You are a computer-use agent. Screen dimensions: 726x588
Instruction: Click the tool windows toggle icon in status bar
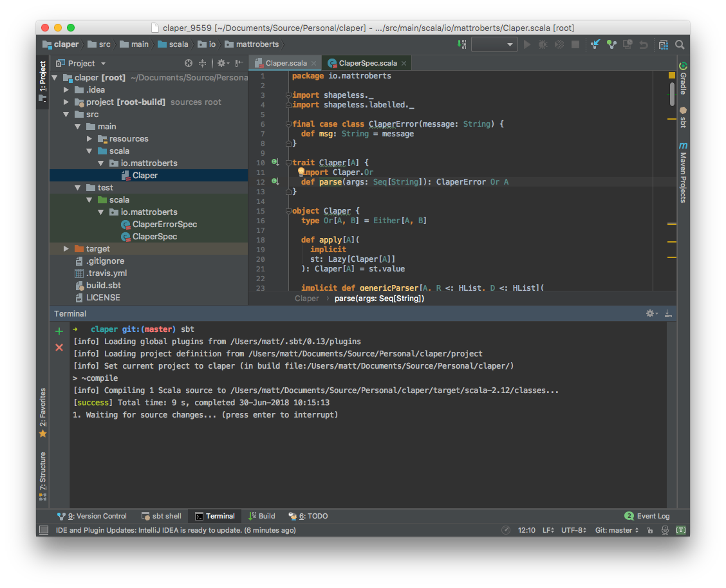coord(44,530)
